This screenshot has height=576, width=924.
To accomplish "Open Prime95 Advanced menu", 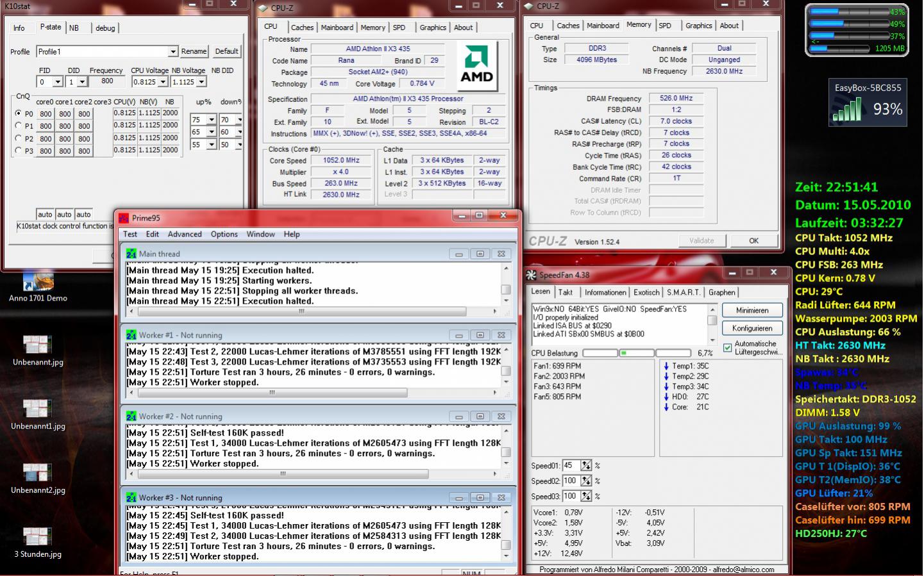I will (x=185, y=235).
